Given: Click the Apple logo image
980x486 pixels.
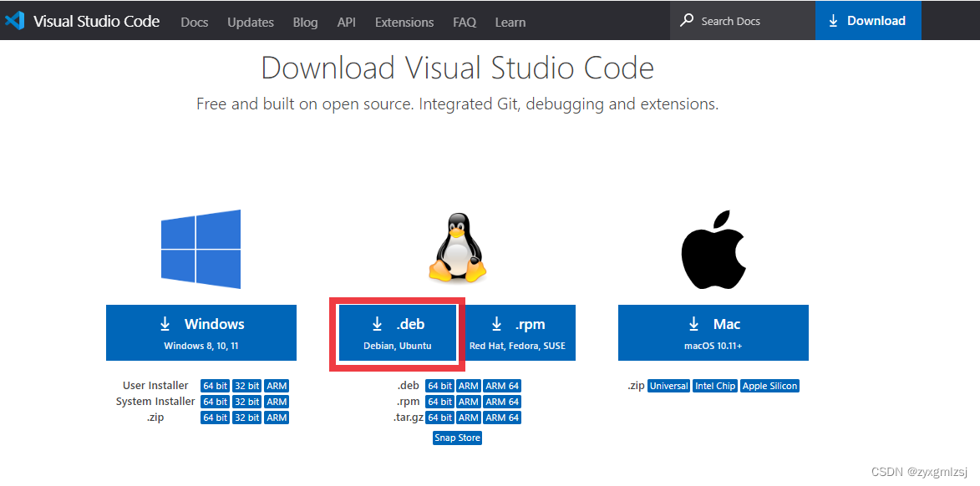Looking at the screenshot, I should pos(713,247).
